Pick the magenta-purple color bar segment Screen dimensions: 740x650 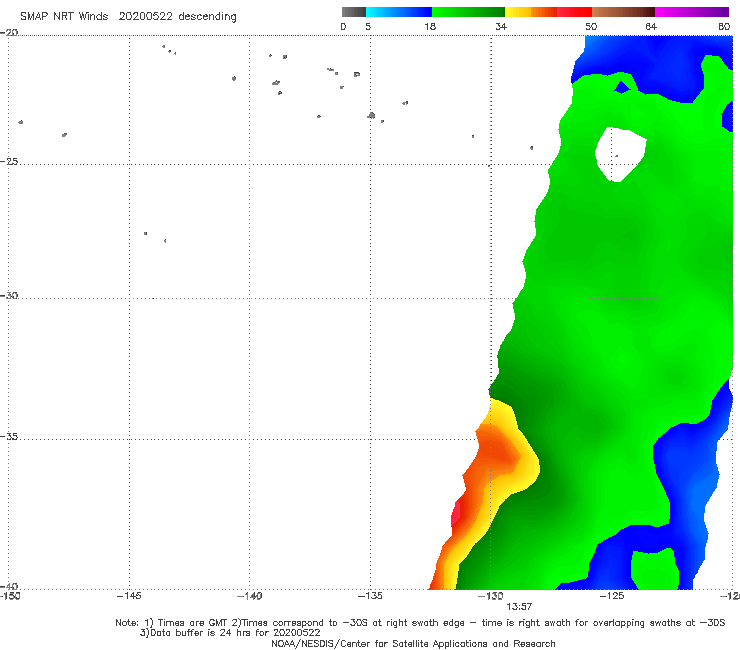point(692,12)
